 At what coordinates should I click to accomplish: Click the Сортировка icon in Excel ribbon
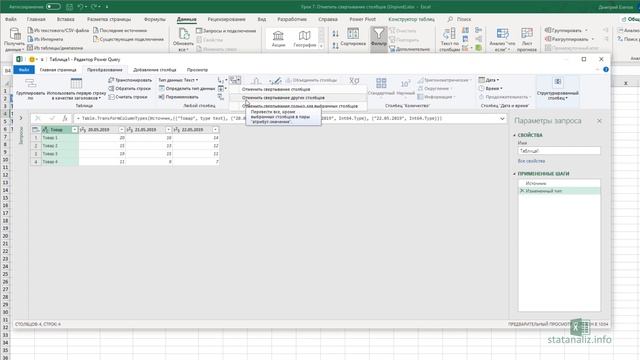353,33
